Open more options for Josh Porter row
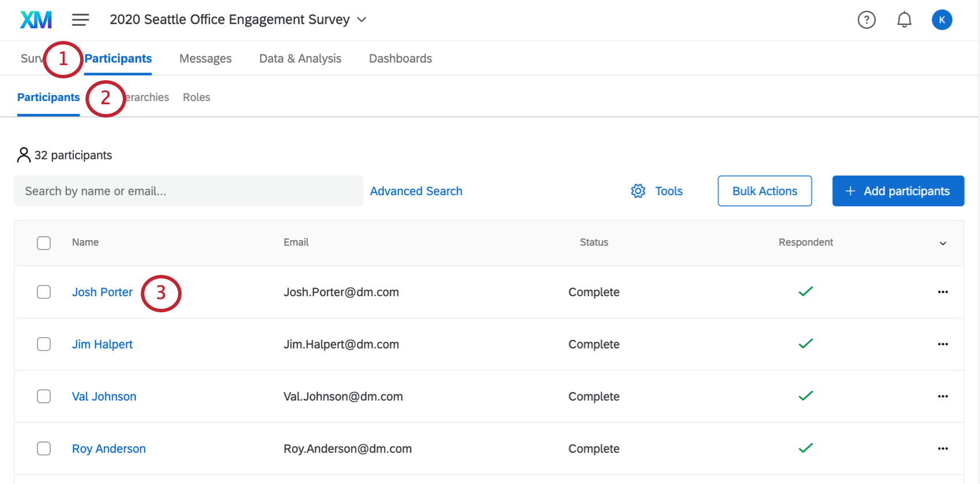980x484 pixels. point(943,292)
